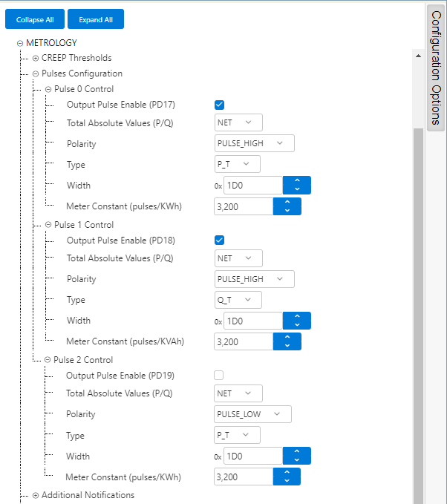
Task: Click the Expand All button
Action: point(95,19)
